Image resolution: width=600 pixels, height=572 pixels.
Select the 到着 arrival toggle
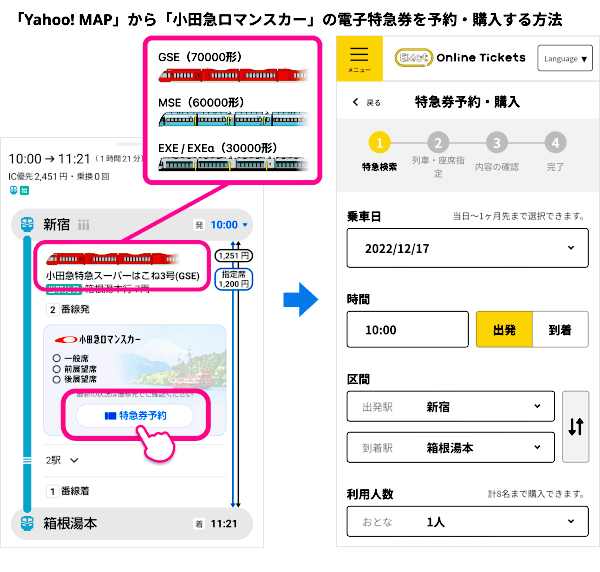(x=560, y=329)
